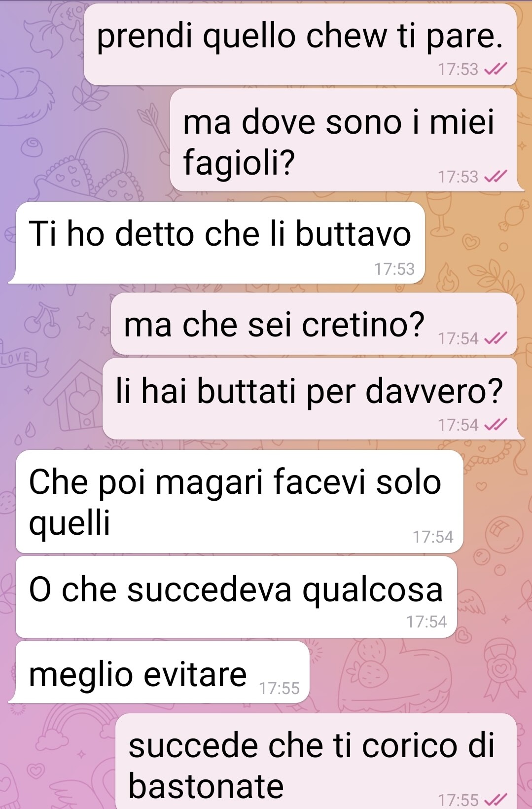Tap 'succede che ti corico di bastonate' message

tap(317, 761)
